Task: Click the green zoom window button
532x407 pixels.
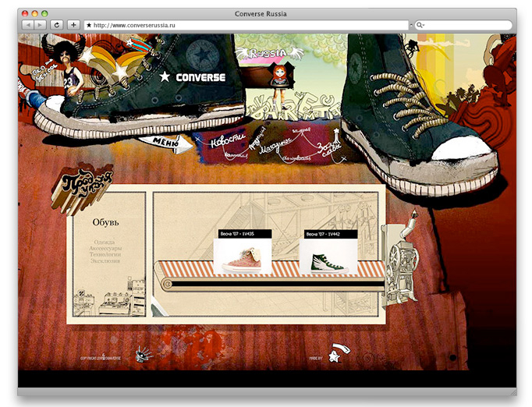Action: (44, 13)
